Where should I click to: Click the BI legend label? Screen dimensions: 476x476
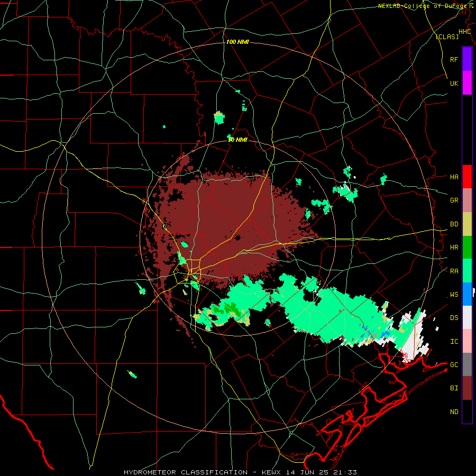[x=454, y=388]
